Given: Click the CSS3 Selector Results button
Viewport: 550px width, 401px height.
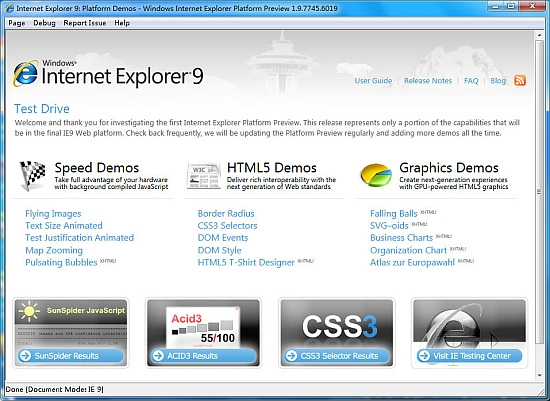Looking at the screenshot, I should 337,356.
